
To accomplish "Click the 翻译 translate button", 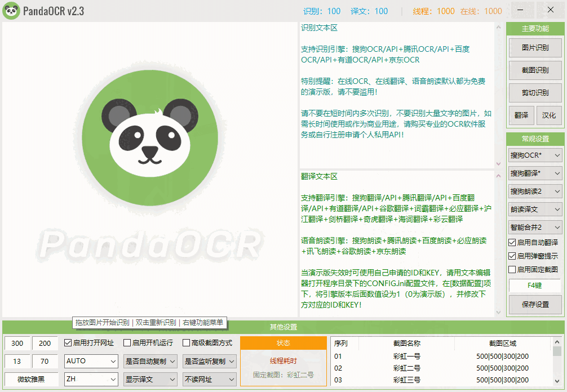I will [x=520, y=115].
